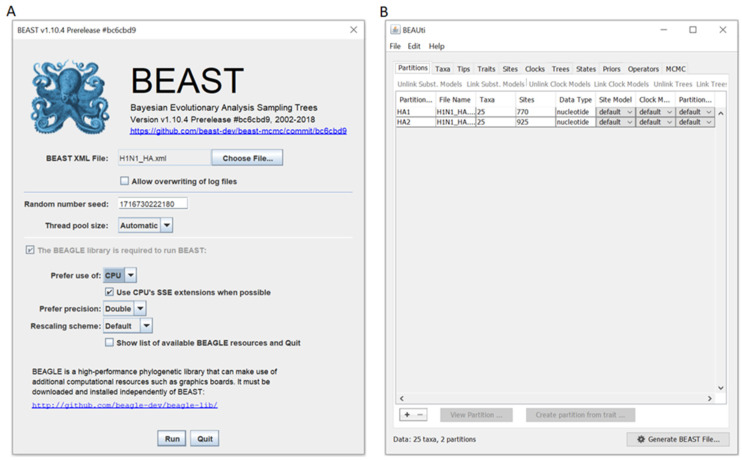Click the Choose File button
742x460 pixels.
pyautogui.click(x=247, y=158)
